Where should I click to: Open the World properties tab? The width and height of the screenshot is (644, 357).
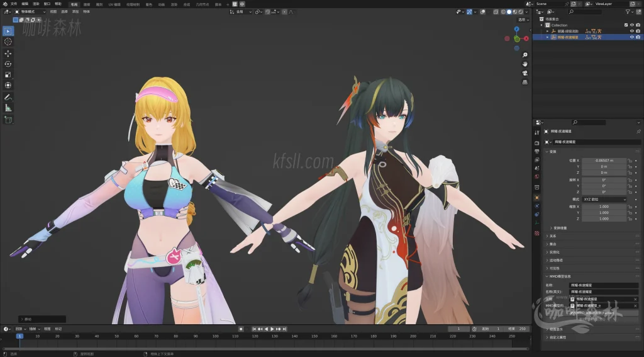(x=537, y=176)
